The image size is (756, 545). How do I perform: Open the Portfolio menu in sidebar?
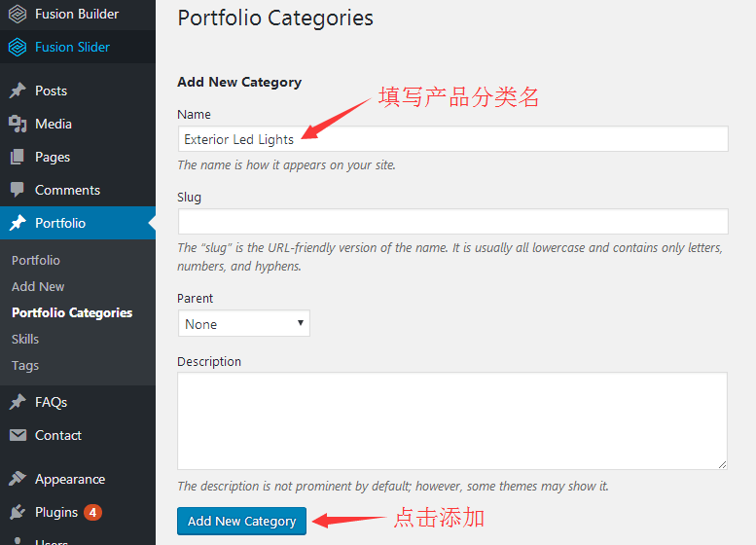(x=78, y=223)
